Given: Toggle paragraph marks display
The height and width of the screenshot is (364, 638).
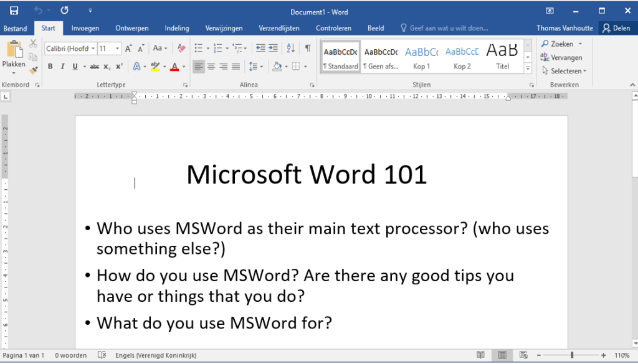Looking at the screenshot, I should [x=308, y=49].
